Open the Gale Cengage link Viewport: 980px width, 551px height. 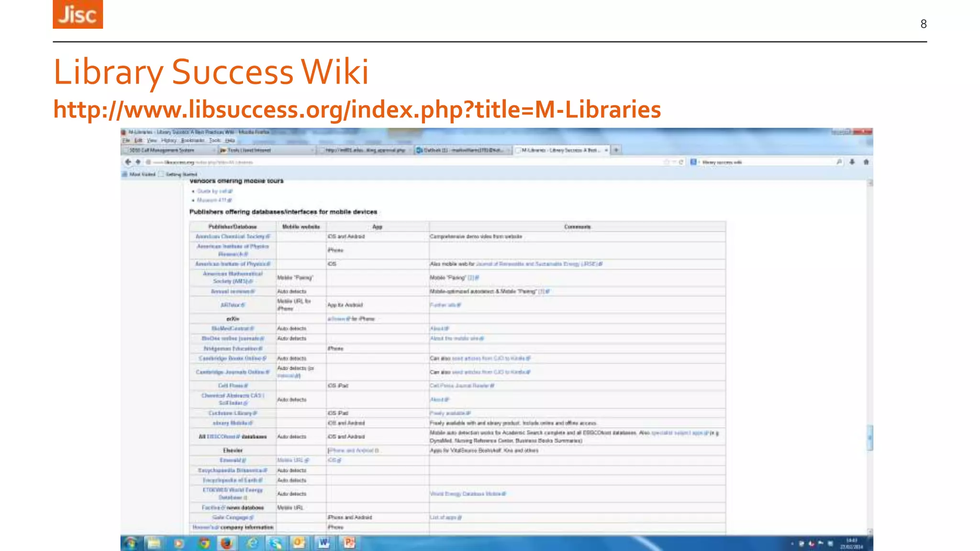[233, 517]
